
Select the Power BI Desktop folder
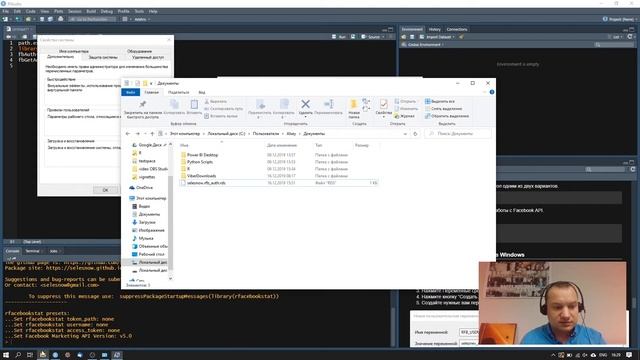(202, 155)
